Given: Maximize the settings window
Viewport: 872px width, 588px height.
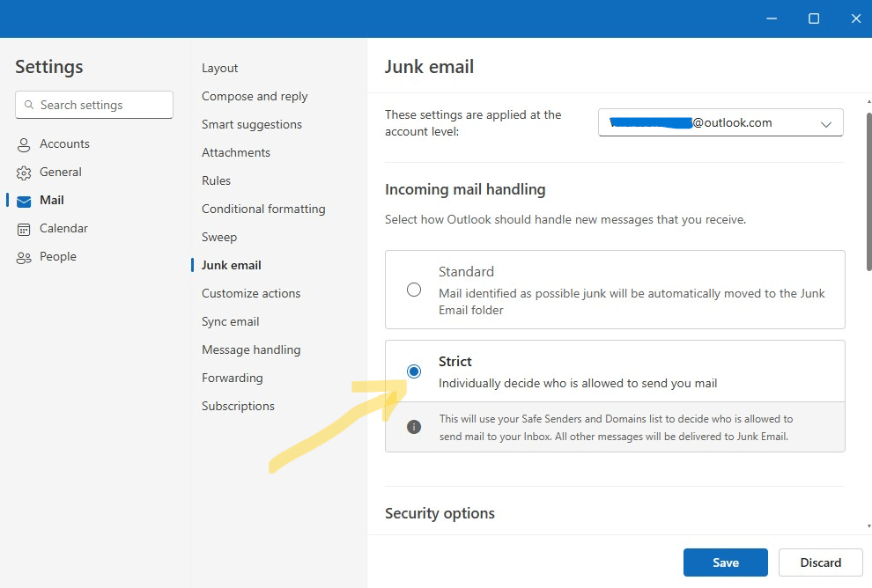Looking at the screenshot, I should 814,18.
